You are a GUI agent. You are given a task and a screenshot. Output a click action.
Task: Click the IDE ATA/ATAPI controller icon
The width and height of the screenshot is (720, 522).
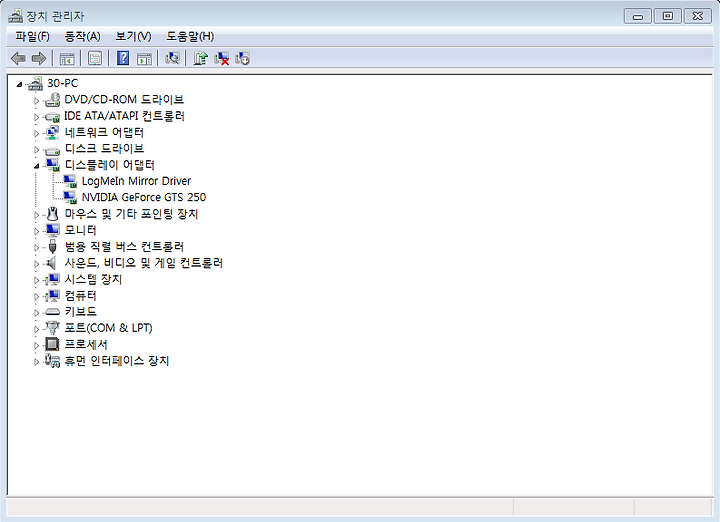click(x=52, y=117)
